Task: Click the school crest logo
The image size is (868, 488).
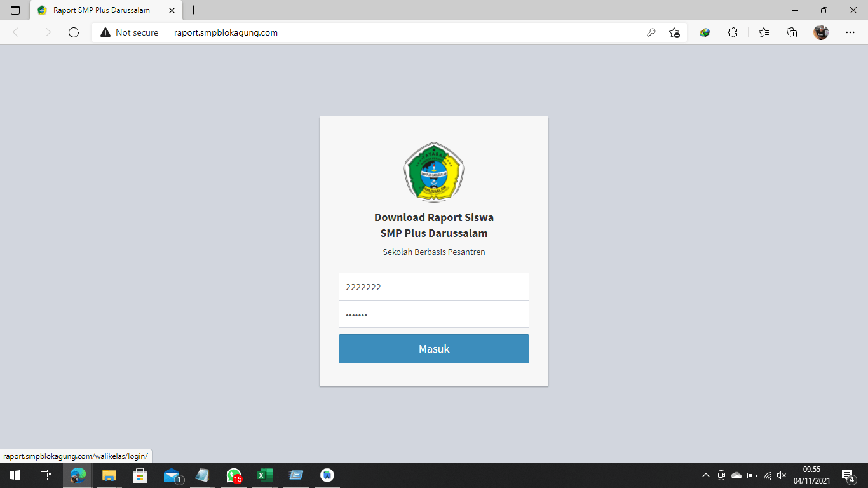Action: (x=434, y=172)
